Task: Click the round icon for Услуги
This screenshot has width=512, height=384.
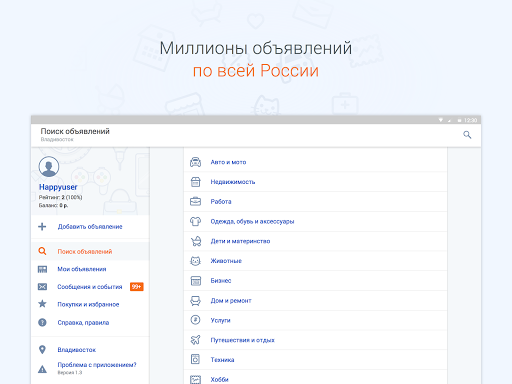Action: pos(195,320)
